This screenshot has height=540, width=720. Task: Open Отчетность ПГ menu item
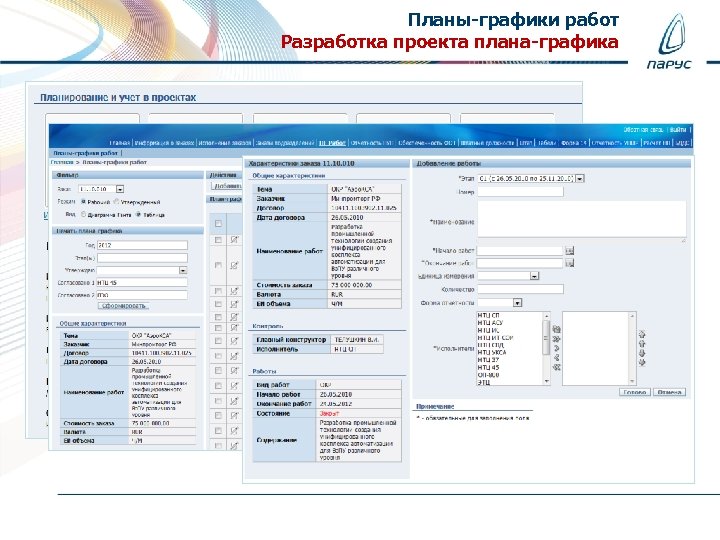pyautogui.click(x=372, y=143)
